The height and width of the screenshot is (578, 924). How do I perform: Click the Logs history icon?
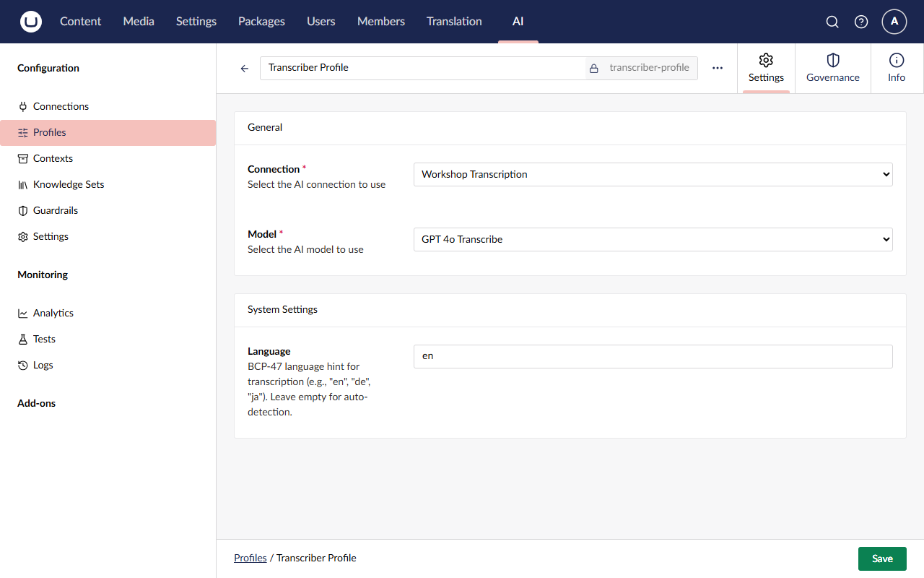pos(23,365)
